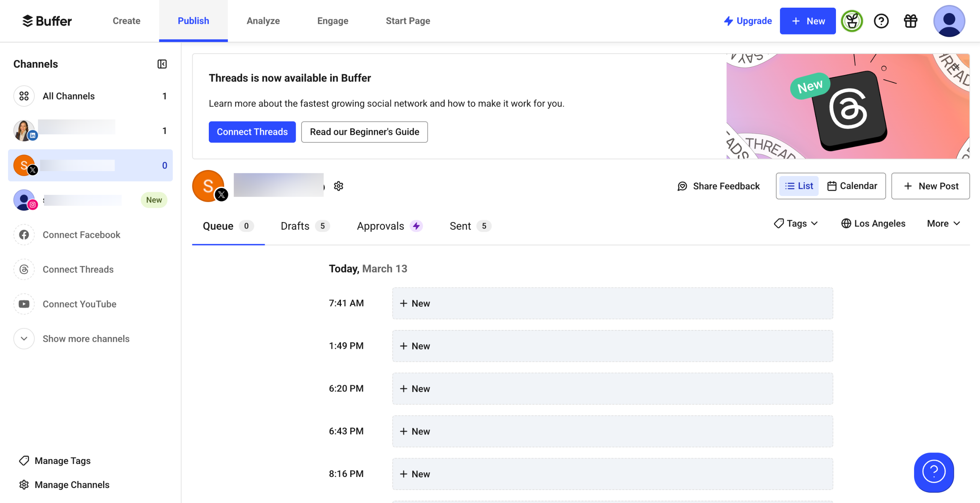The height and width of the screenshot is (503, 980).
Task: Expand Show more channels
Action: point(85,339)
